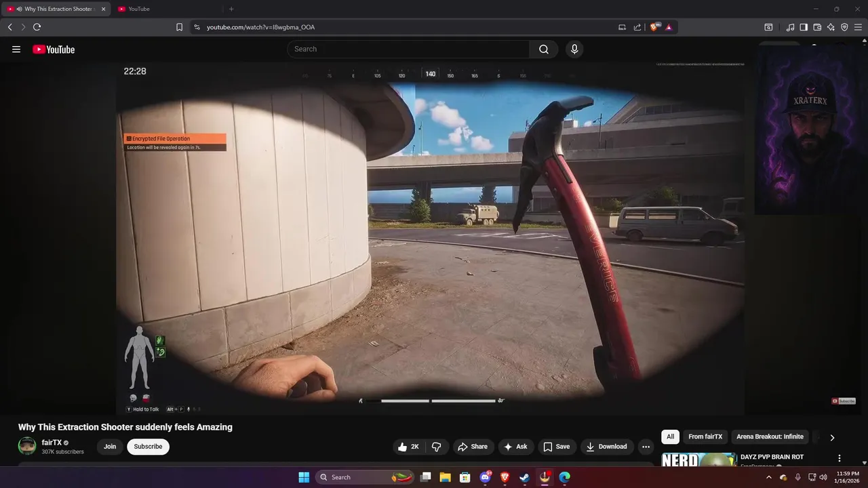Open the Leo AI sparkle icon

pyautogui.click(x=831, y=27)
